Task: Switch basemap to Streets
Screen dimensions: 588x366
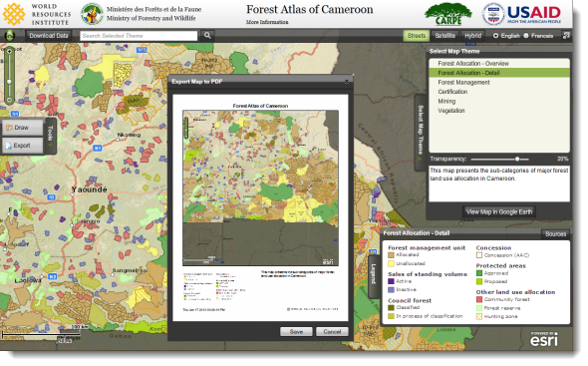Action: (x=417, y=36)
